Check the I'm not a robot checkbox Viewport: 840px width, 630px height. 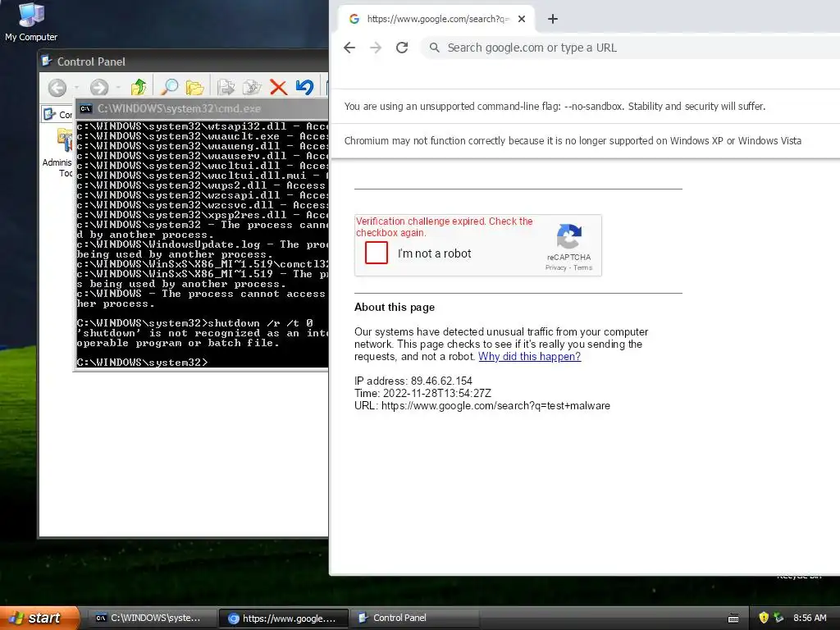click(377, 253)
